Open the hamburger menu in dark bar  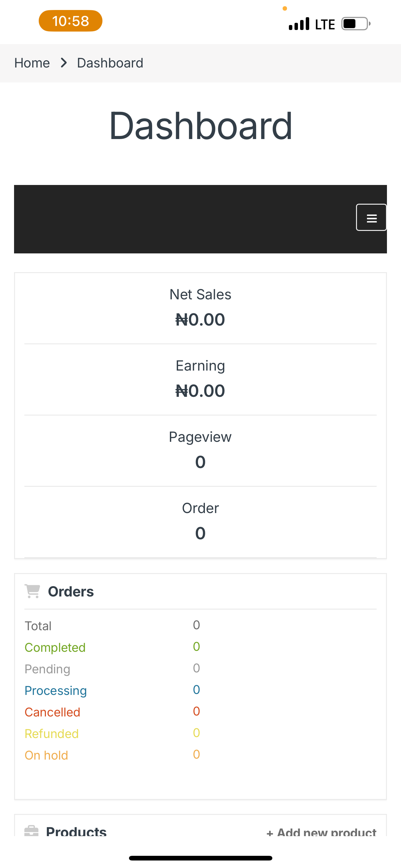click(371, 217)
